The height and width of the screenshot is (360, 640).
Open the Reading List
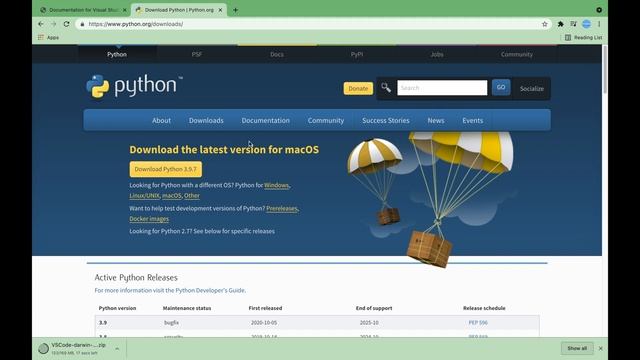[583, 38]
